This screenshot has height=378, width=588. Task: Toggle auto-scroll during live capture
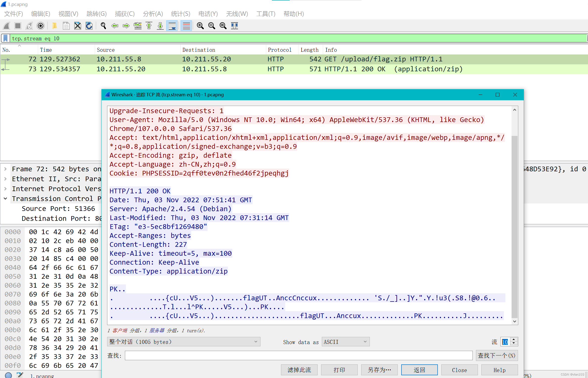tap(172, 26)
